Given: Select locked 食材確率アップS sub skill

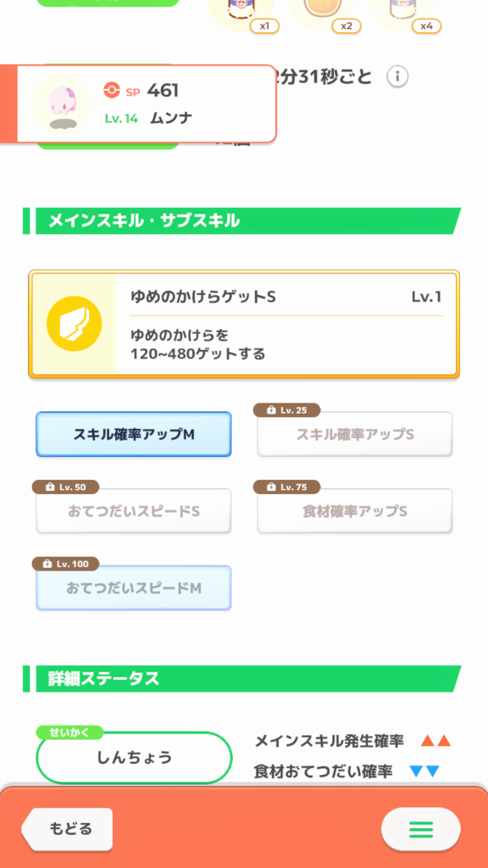Looking at the screenshot, I should tap(355, 511).
